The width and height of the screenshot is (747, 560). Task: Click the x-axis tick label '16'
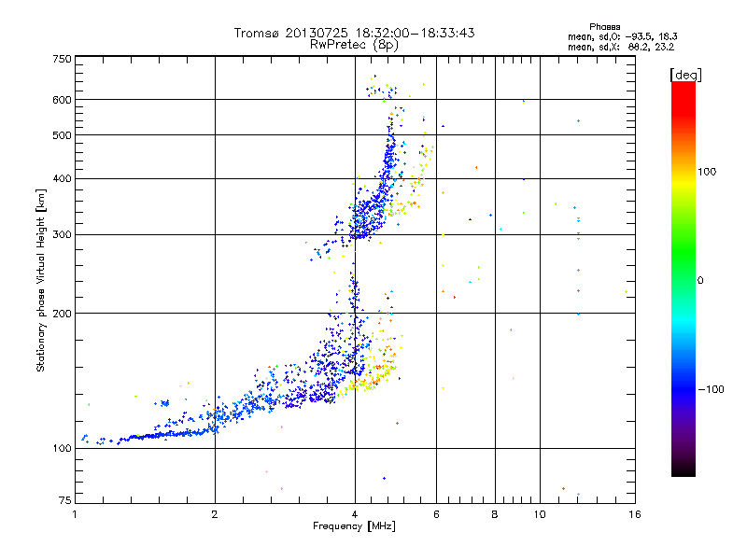pyautogui.click(x=635, y=514)
